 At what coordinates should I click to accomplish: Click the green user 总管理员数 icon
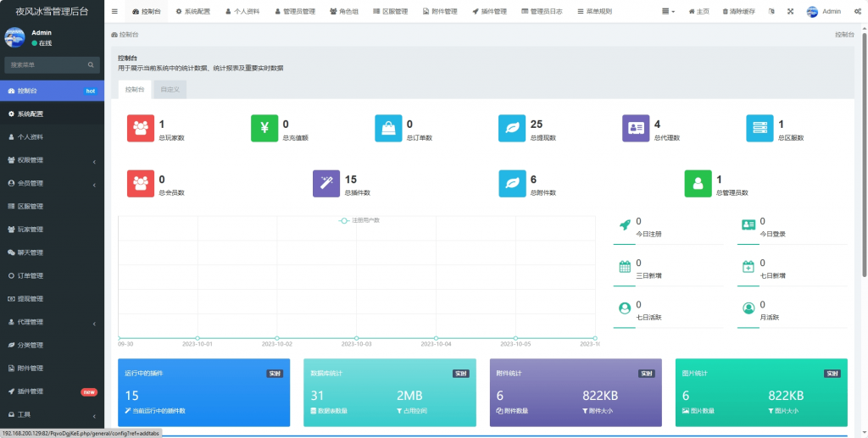[x=698, y=184]
